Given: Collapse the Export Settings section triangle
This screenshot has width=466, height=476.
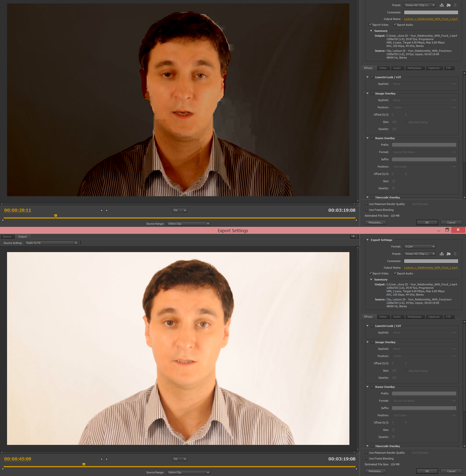Looking at the screenshot, I should click(367, 240).
